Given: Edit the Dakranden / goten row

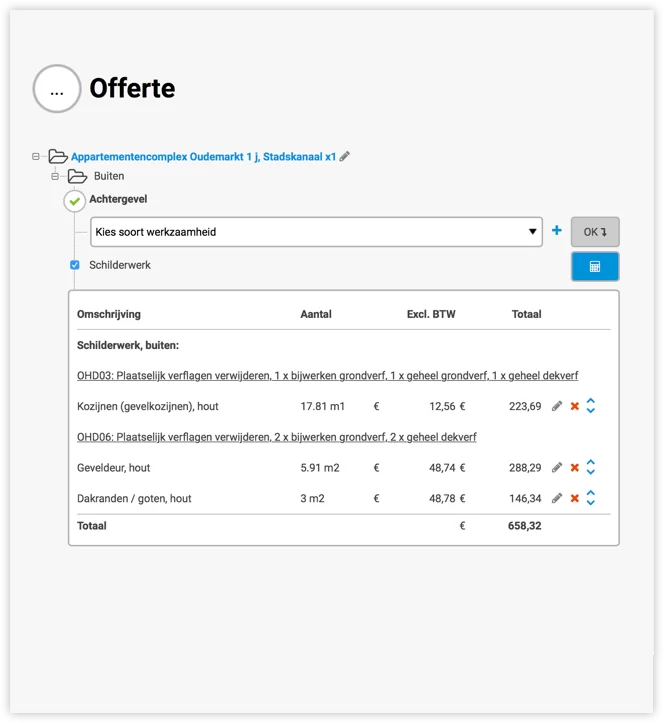Looking at the screenshot, I should click(x=557, y=498).
